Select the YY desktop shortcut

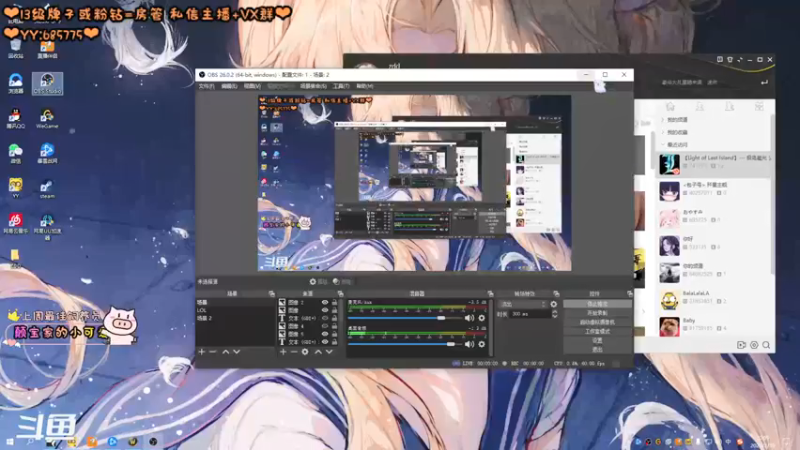[15, 188]
